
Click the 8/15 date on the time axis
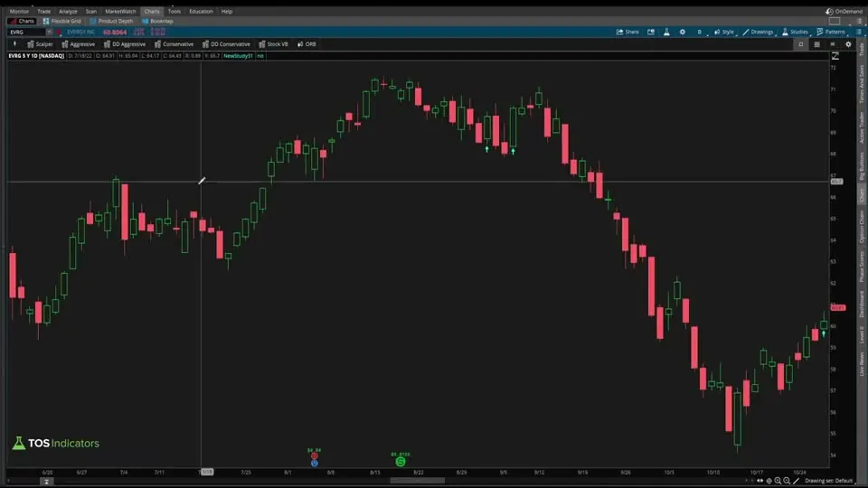click(374, 473)
